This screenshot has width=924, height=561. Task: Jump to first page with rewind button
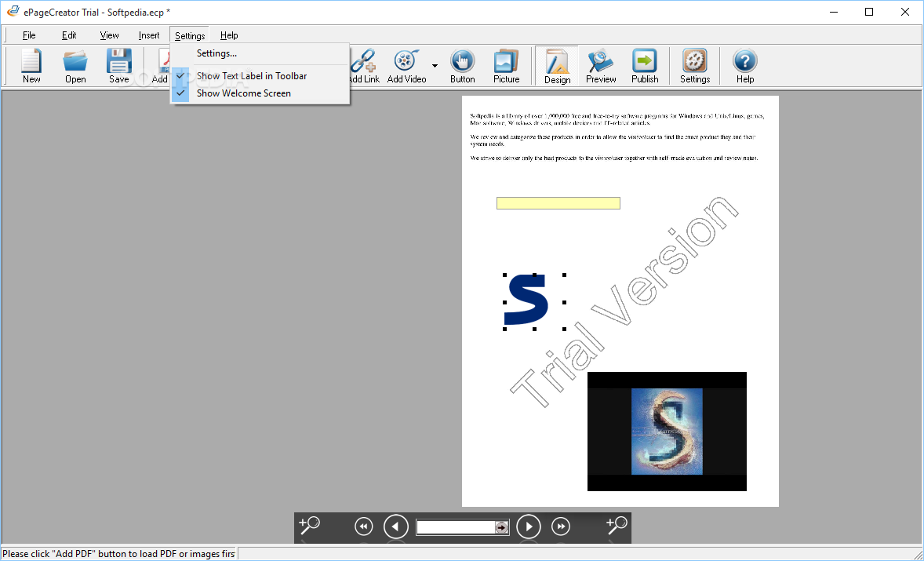tap(364, 526)
